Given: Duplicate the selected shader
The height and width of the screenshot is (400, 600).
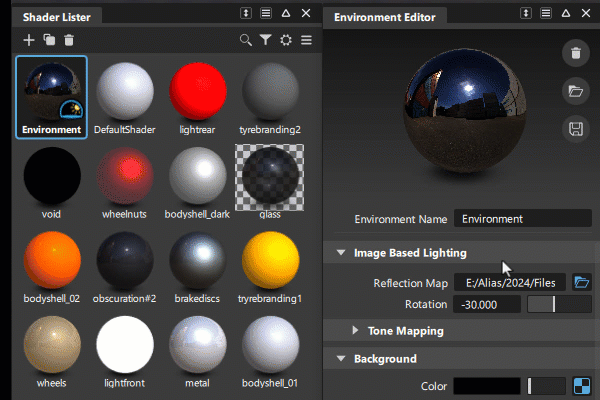Looking at the screenshot, I should [49, 40].
